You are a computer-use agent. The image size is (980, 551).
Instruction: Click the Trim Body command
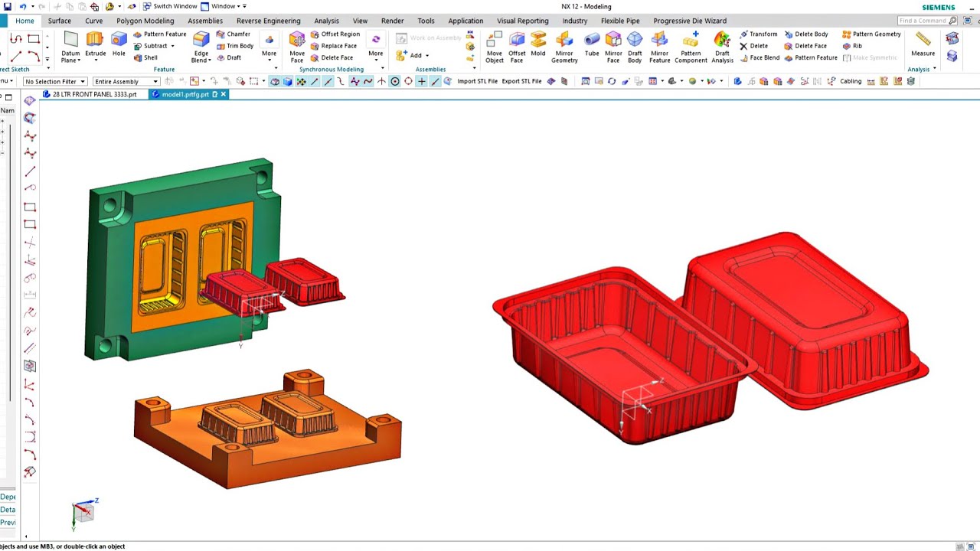[234, 46]
